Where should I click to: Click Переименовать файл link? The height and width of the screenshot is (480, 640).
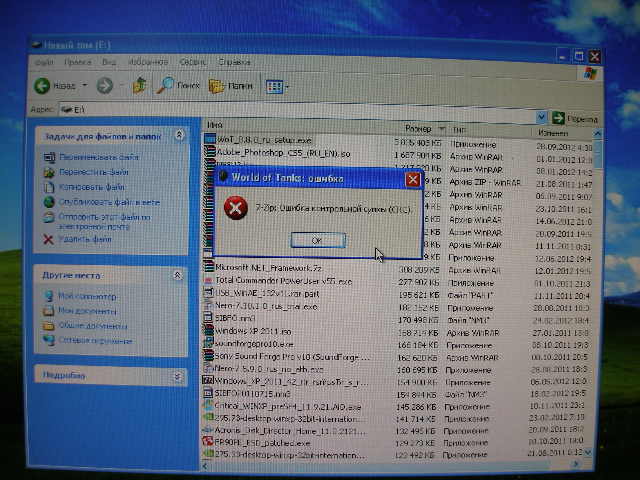coord(99,157)
